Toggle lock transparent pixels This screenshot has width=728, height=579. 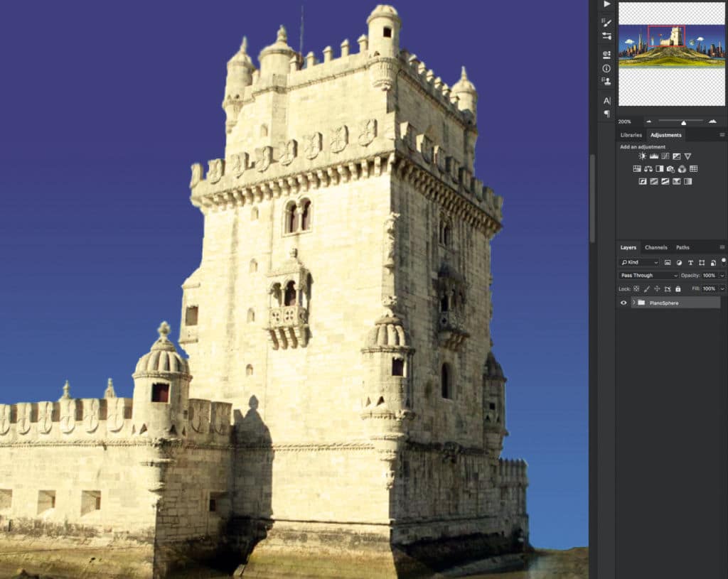(636, 289)
